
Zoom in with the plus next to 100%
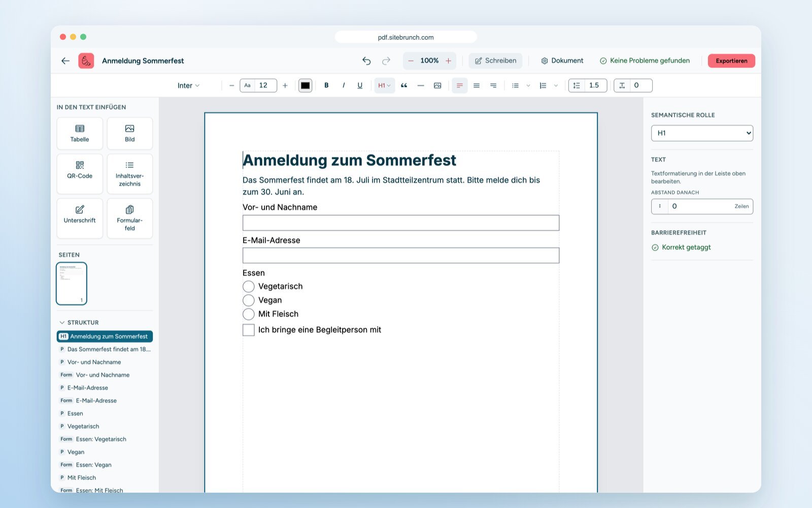[448, 60]
